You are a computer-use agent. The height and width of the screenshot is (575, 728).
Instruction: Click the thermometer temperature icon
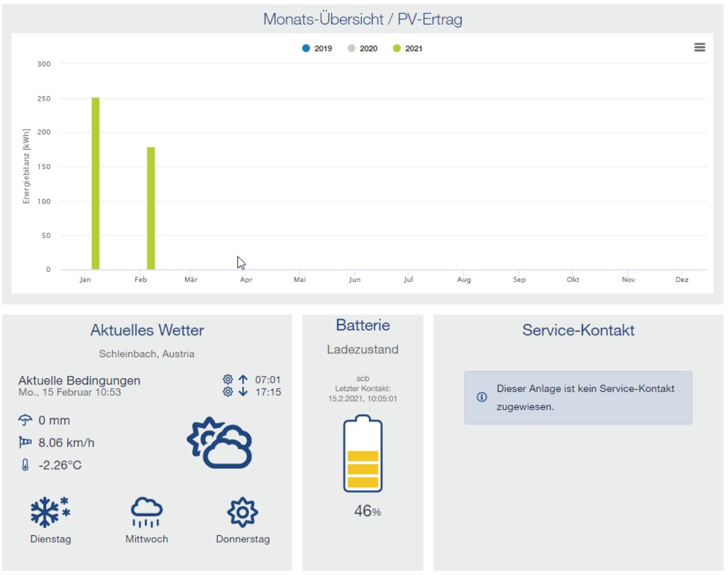[25, 465]
